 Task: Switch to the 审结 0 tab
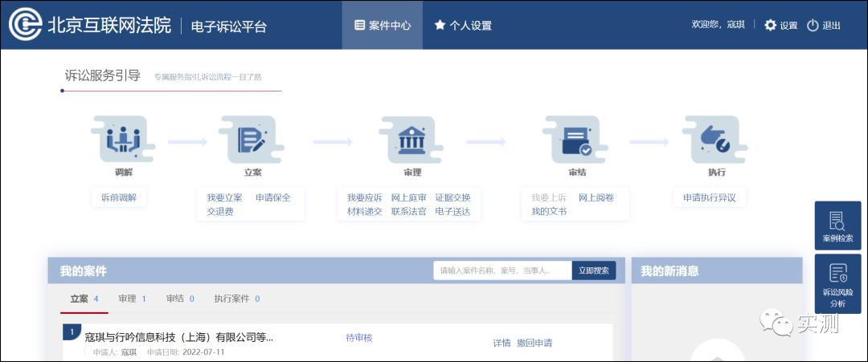pos(180,299)
